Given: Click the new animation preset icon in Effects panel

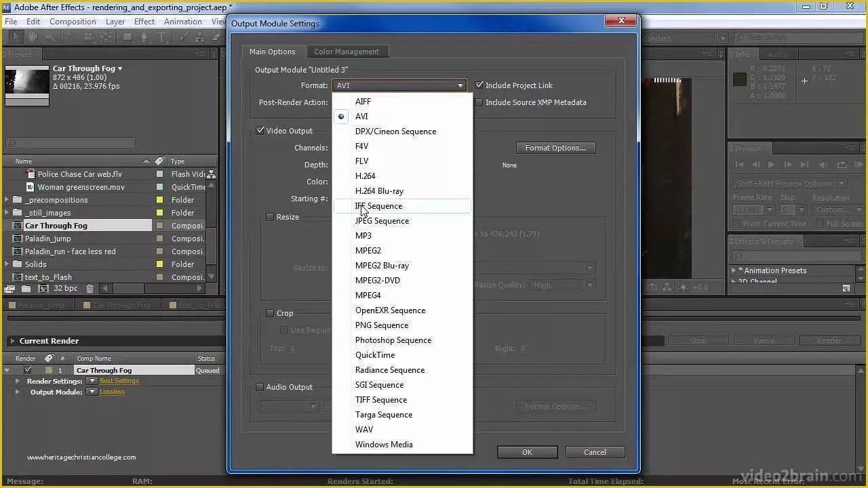Looking at the screenshot, I should (846, 288).
